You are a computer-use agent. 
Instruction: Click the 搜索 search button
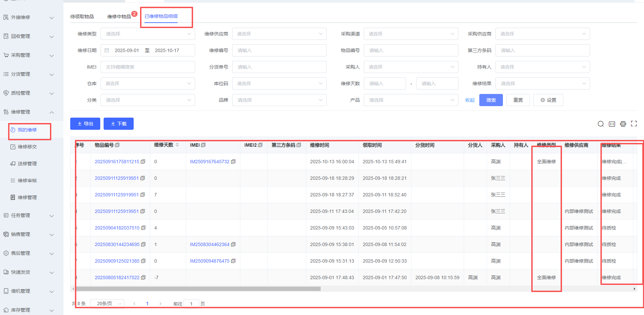tap(491, 100)
